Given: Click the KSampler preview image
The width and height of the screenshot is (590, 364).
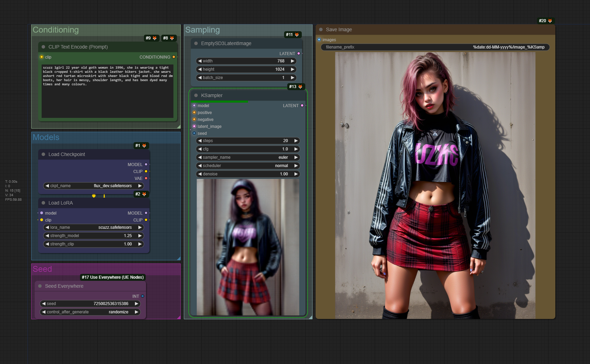Looking at the screenshot, I should tap(248, 247).
